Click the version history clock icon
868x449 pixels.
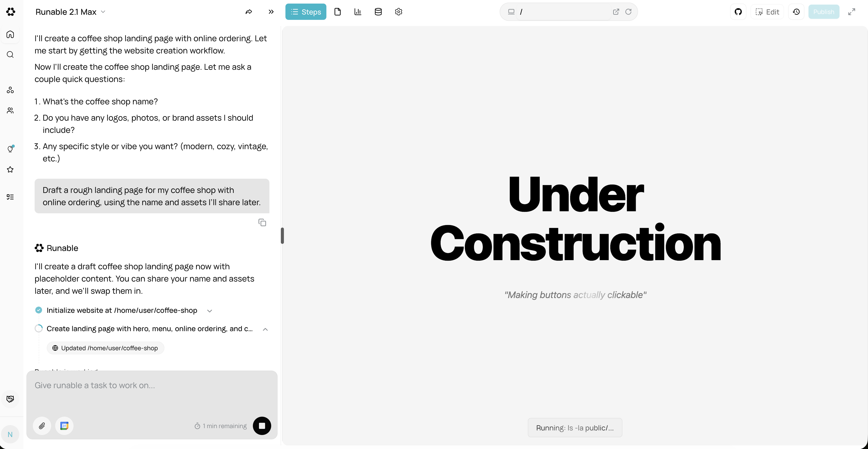pos(796,12)
